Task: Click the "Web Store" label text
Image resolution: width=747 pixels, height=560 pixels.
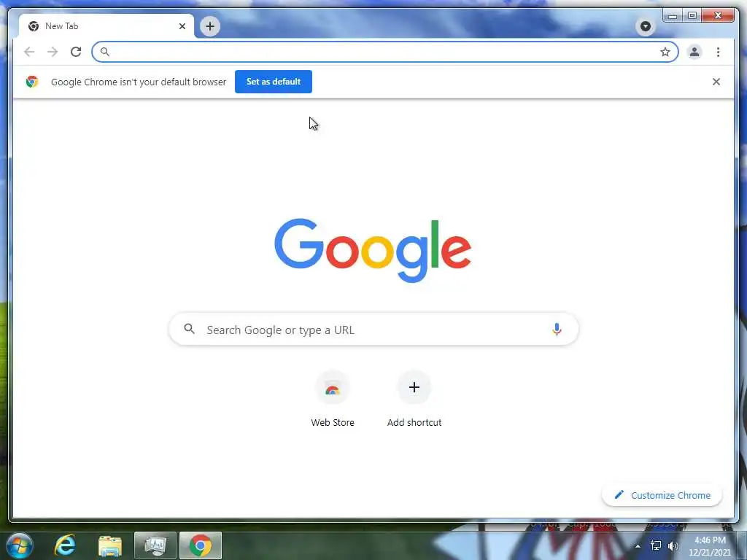Action: (x=333, y=422)
